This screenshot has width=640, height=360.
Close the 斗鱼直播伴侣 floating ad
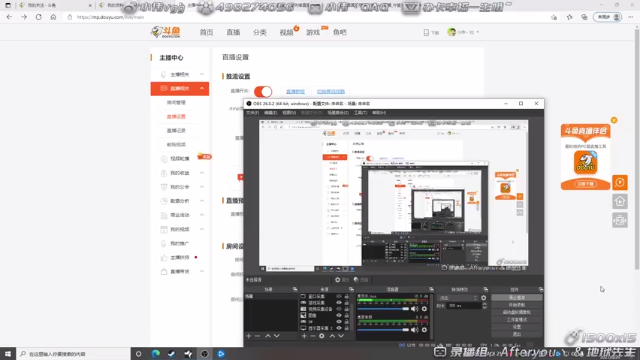pos(614,120)
